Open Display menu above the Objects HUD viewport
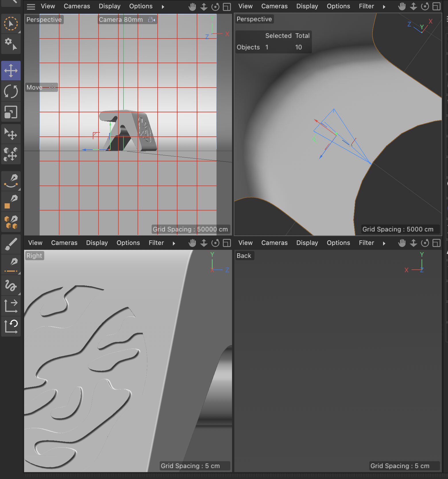Viewport: 448px width, 479px height. pos(307,6)
